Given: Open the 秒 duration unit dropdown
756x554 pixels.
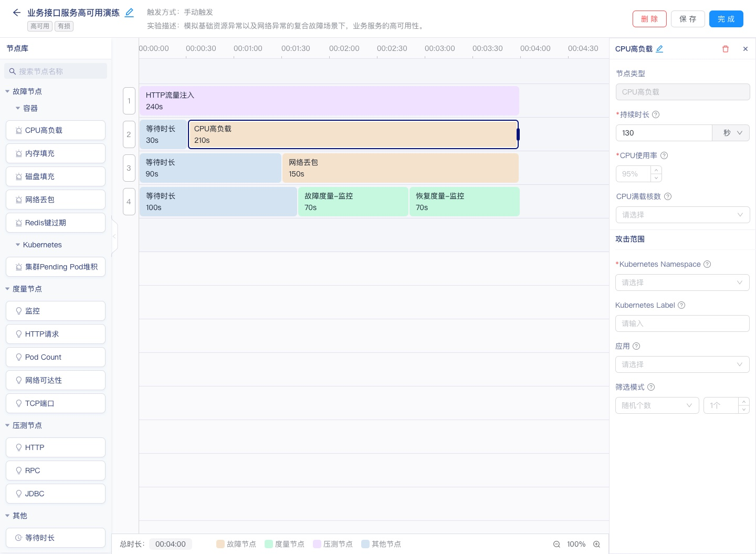Looking at the screenshot, I should 730,133.
